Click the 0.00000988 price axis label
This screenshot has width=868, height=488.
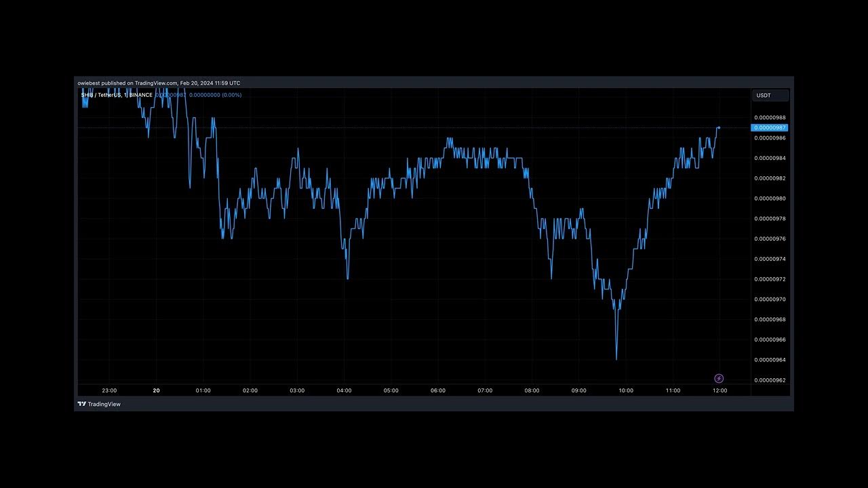(x=770, y=117)
